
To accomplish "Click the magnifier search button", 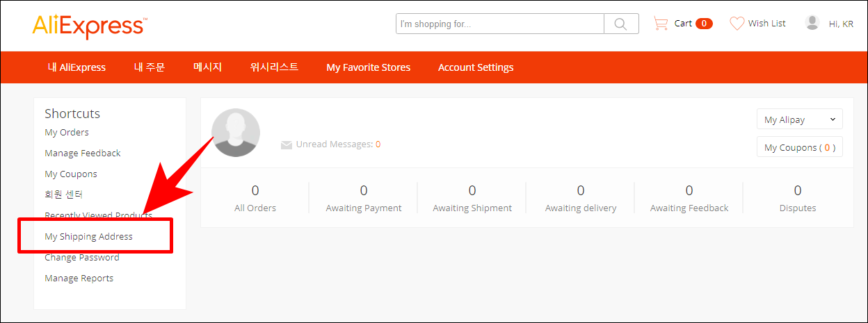I will click(x=621, y=24).
